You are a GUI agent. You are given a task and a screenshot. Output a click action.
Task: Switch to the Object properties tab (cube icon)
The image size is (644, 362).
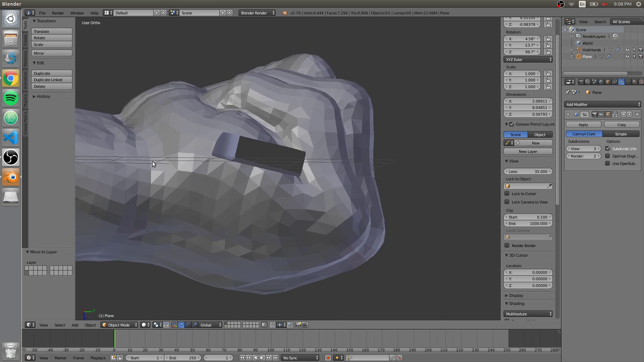point(607,82)
